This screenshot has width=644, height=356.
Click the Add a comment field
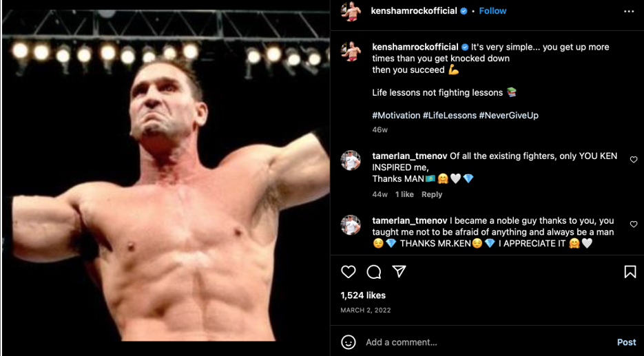coord(482,342)
